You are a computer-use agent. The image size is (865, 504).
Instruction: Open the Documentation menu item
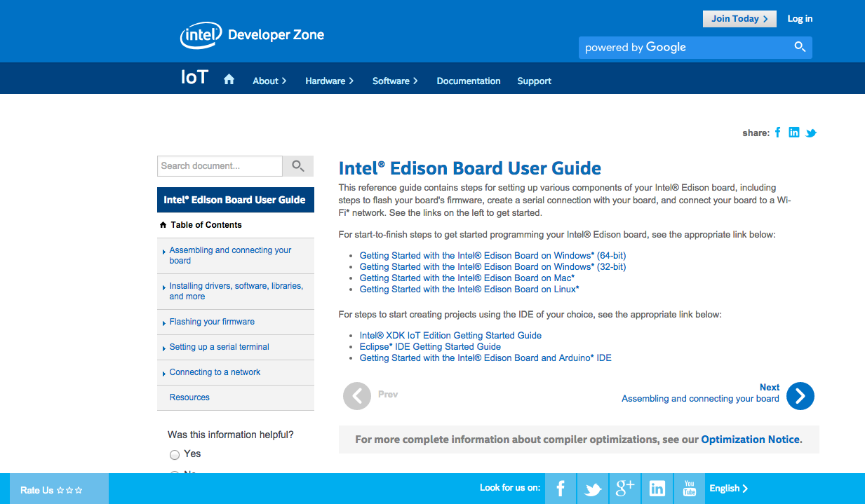click(x=469, y=81)
